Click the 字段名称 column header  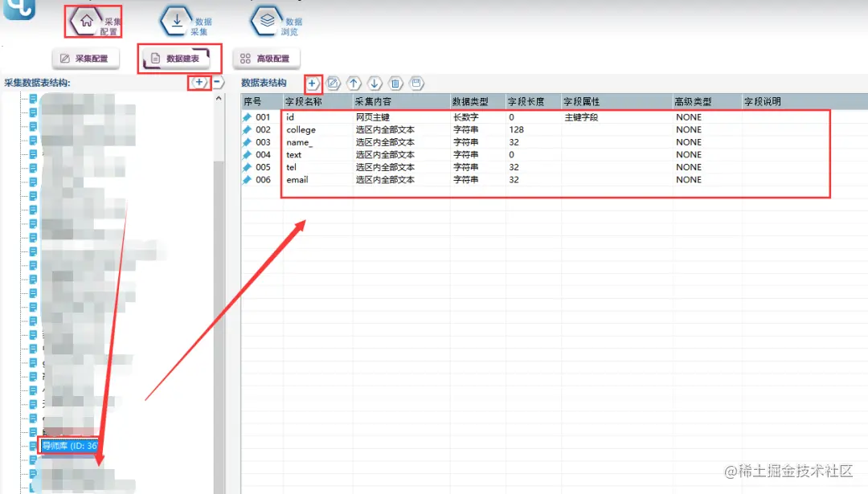(x=317, y=102)
